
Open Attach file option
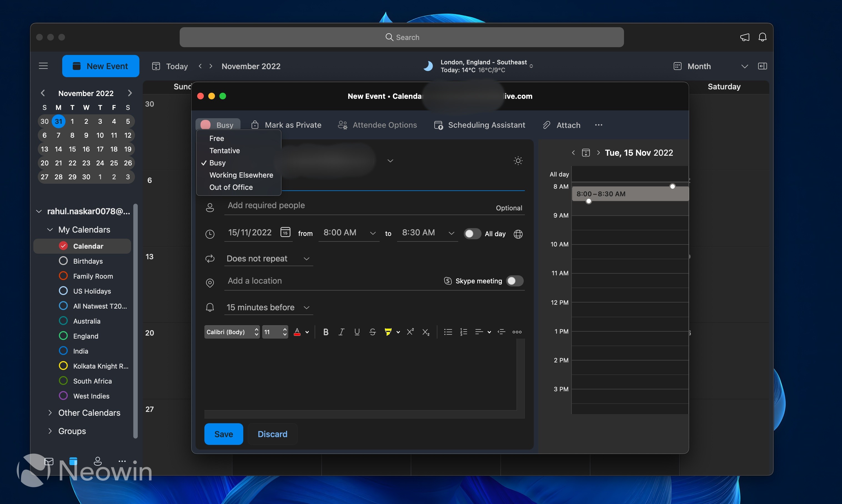coord(561,125)
